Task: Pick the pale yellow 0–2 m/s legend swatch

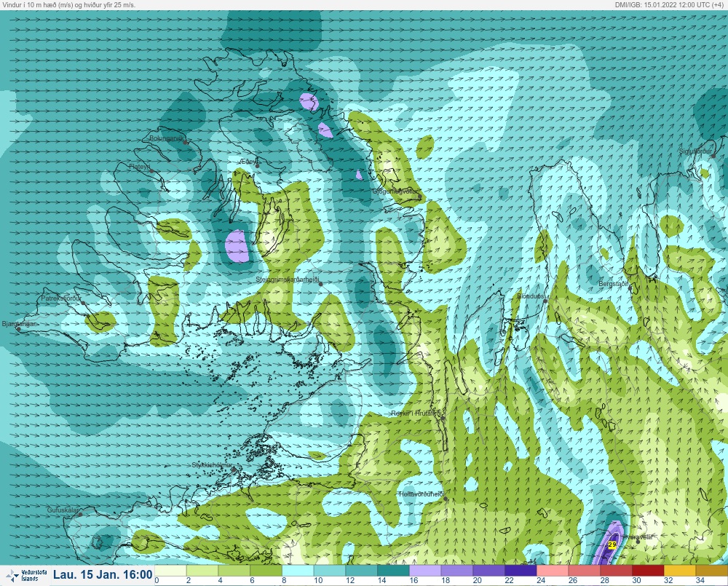Action: coord(170,570)
